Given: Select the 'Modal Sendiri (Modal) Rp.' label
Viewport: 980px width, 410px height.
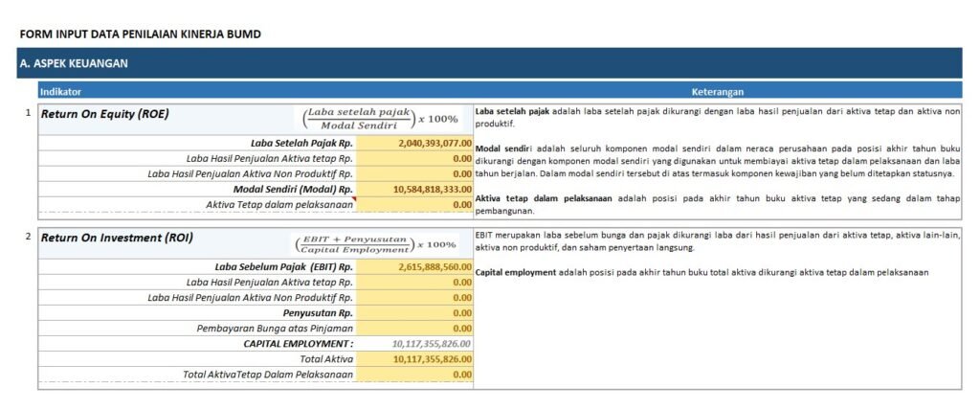Looking at the screenshot, I should tap(294, 189).
